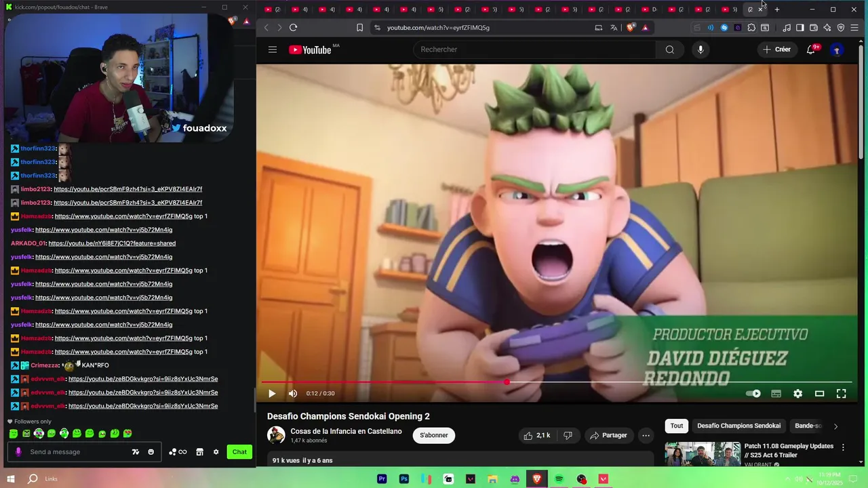Open the Brave Shields lion icon

coord(631,28)
